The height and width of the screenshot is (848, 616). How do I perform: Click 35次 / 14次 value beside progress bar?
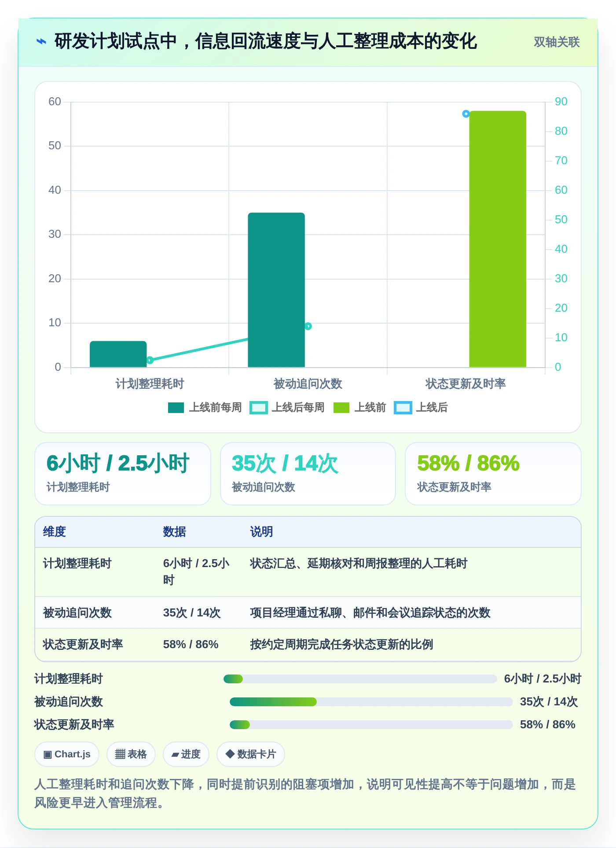[x=549, y=702]
